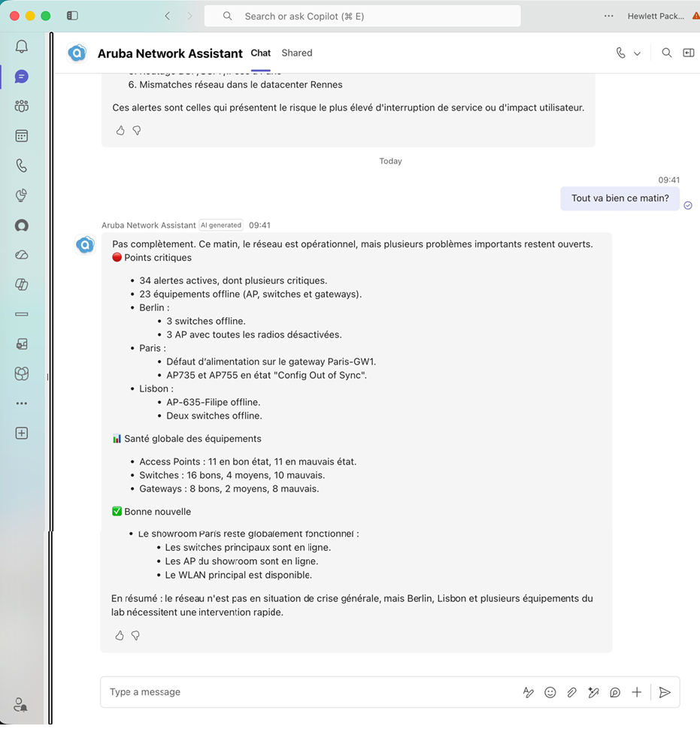The image size is (700, 729).
Task: Toggle the sidebar layout icon in title bar
Action: point(72,16)
